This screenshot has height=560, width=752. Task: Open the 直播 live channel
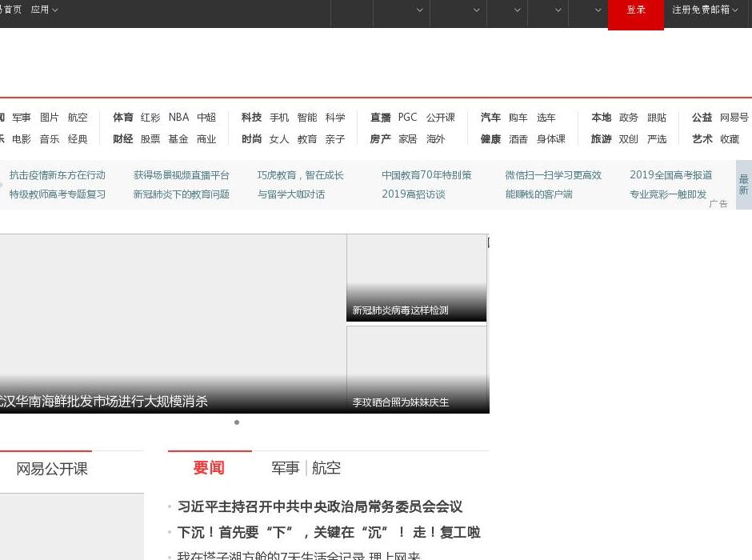pos(381,118)
